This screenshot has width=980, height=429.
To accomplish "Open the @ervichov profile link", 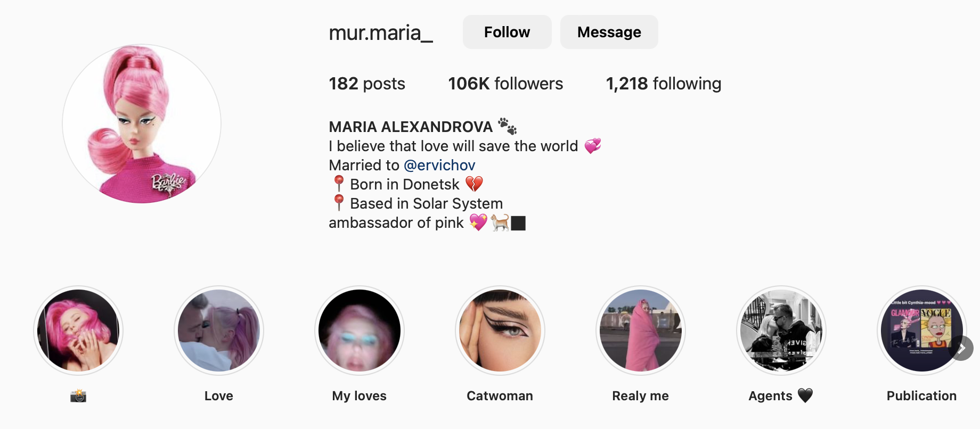I will pyautogui.click(x=439, y=165).
